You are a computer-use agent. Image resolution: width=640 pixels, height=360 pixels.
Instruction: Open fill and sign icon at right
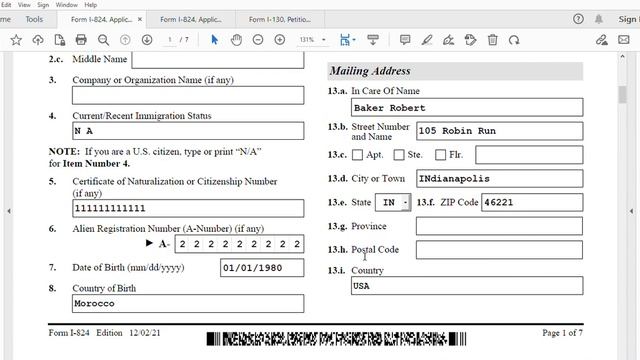click(x=602, y=40)
